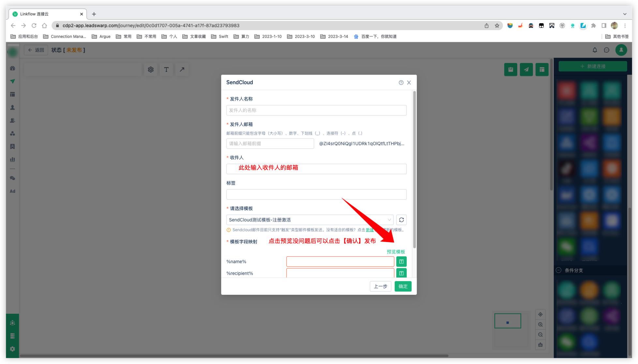
Task: Zoom out on the canvas
Action: 540,335
